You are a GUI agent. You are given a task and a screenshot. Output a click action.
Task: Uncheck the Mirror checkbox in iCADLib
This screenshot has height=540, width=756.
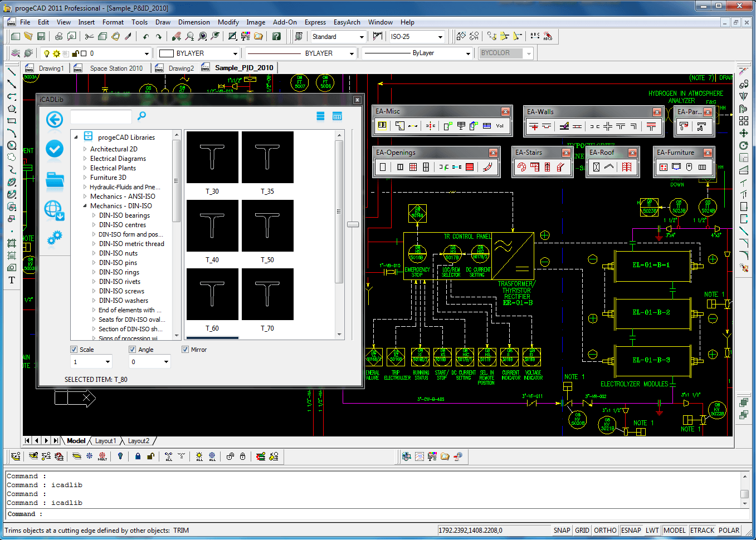[186, 350]
